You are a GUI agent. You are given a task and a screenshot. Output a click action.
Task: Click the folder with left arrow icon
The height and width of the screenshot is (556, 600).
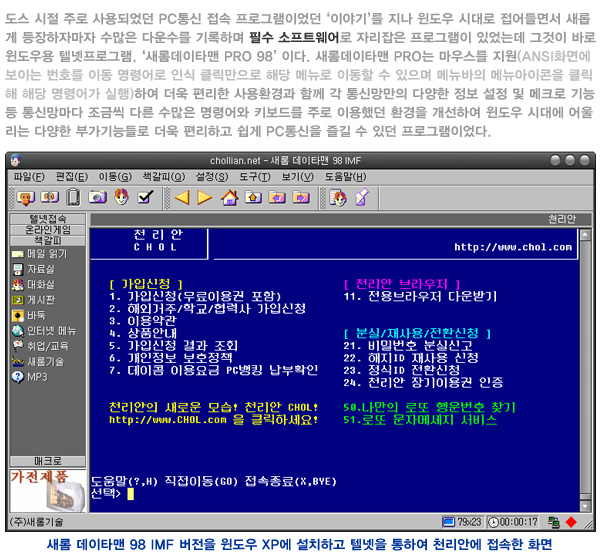click(277, 197)
